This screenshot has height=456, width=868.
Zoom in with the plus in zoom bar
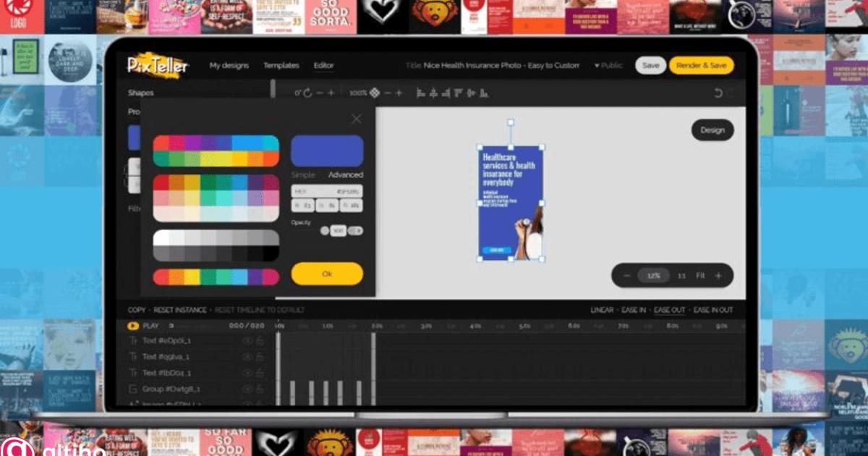pos(718,276)
